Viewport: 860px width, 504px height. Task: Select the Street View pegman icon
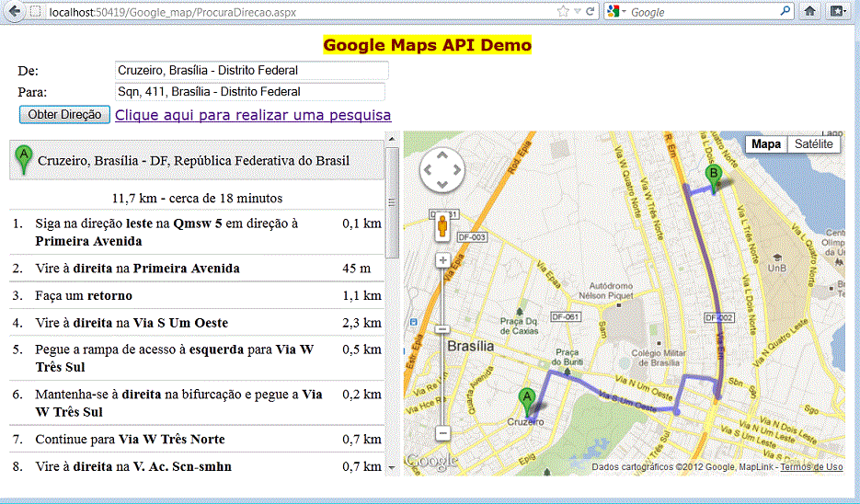(442, 227)
